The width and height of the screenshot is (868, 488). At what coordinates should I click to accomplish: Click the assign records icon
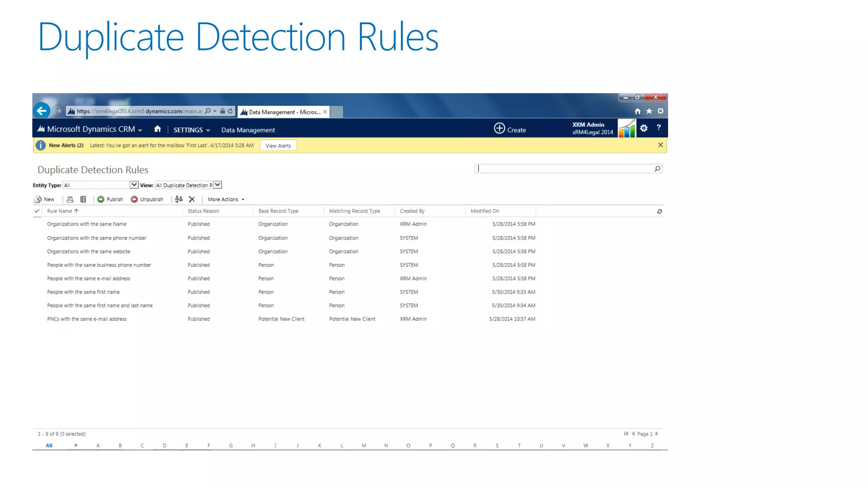[179, 200]
